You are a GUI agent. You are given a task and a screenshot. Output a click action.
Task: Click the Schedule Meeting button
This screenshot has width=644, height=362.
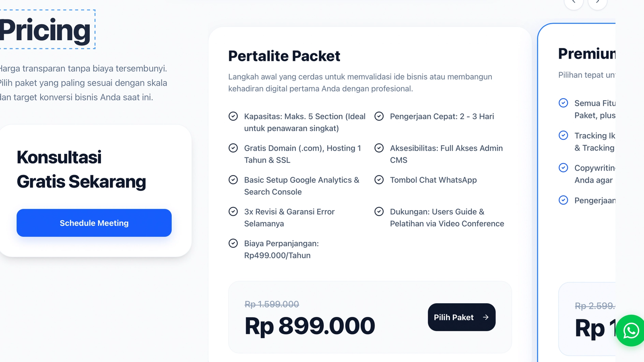coord(94,223)
